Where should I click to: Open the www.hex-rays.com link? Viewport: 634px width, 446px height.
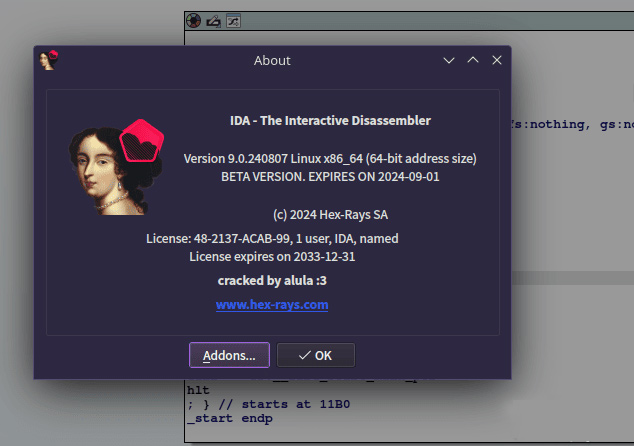272,305
